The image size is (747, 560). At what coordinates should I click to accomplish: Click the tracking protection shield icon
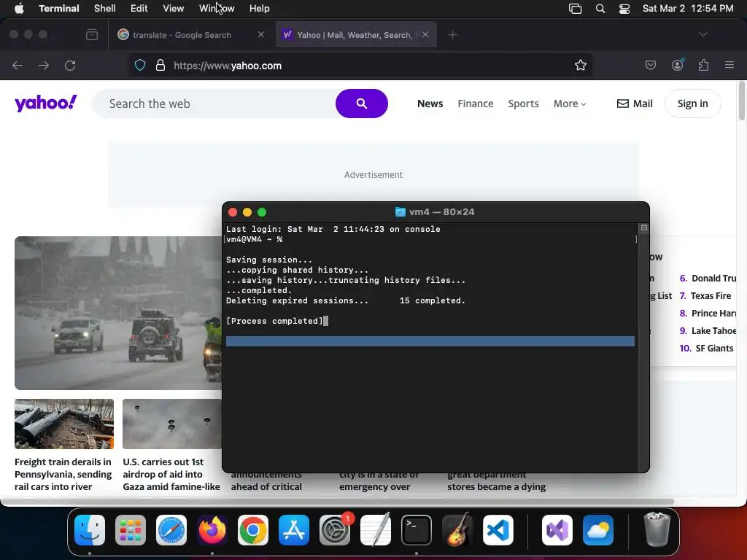click(x=140, y=65)
